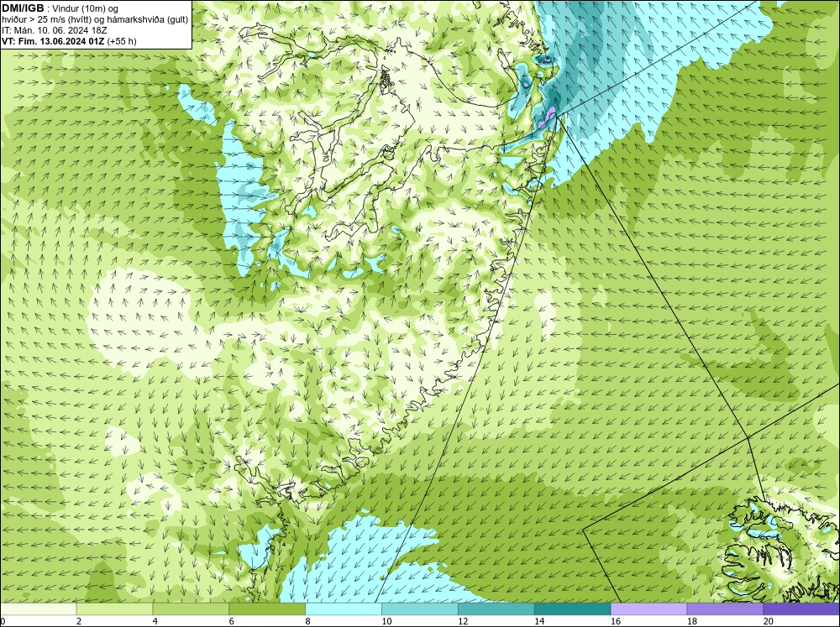This screenshot has height=627, width=840.
Task: Click the 10–12 m/s turquoise swatch
Action: [x=420, y=609]
